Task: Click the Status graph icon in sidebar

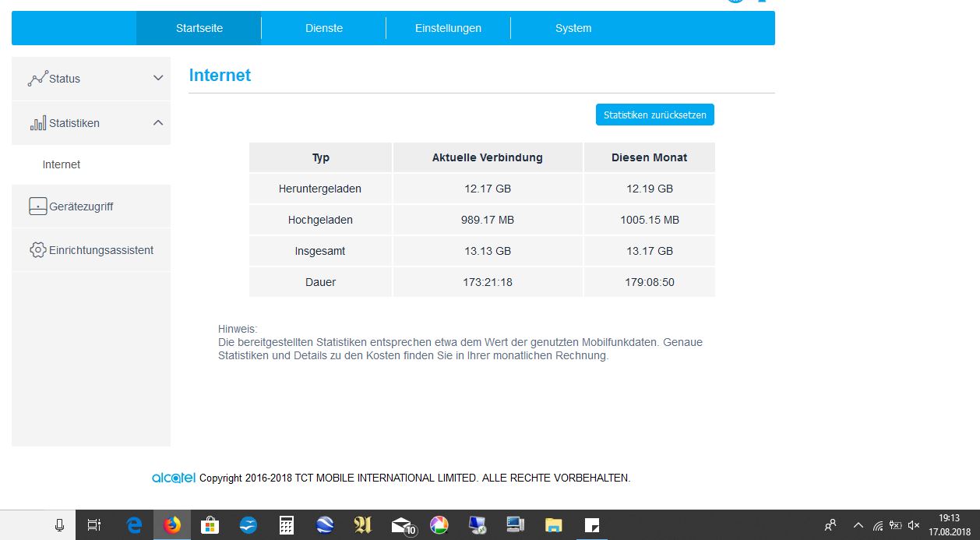Action: pos(37,79)
